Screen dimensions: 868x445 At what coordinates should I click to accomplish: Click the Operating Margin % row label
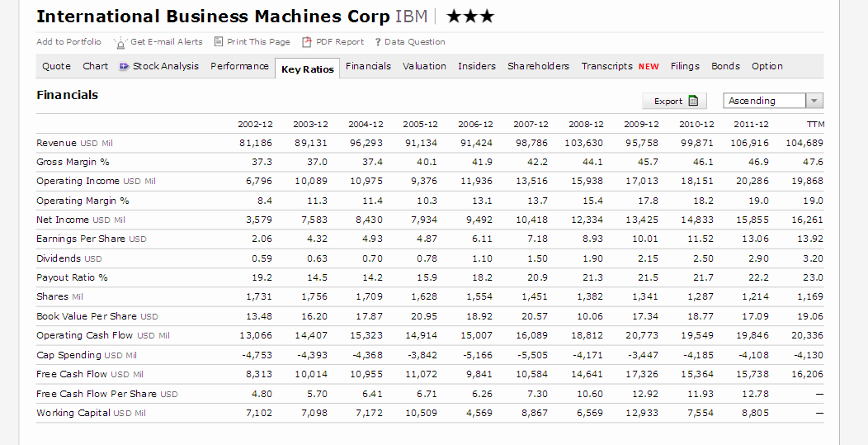point(83,201)
